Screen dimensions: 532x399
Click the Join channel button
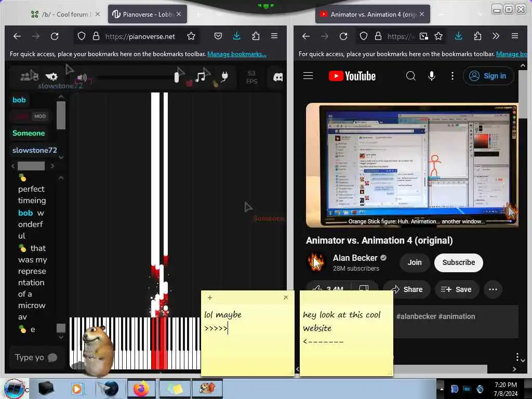[x=415, y=262]
